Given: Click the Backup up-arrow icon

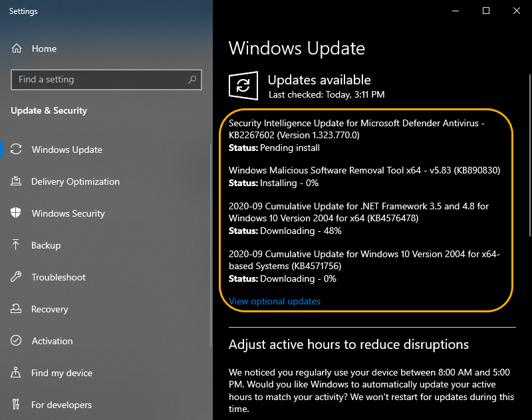Looking at the screenshot, I should coord(15,245).
